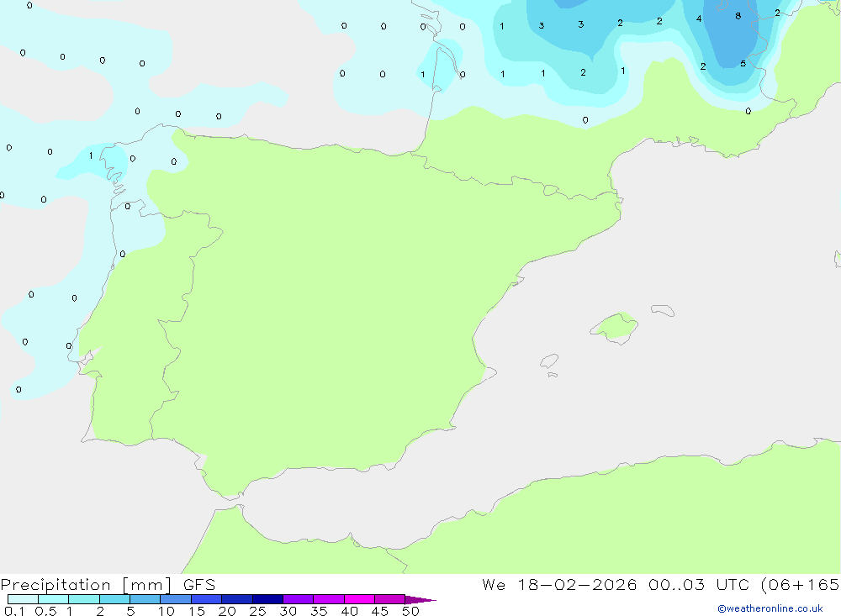The height and width of the screenshot is (616, 841).
Task: Click Mallorca island on the map
Action: point(615,327)
